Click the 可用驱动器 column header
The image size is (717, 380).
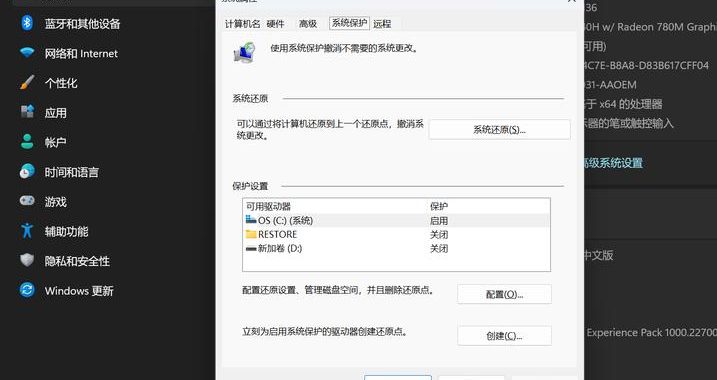tap(268, 206)
